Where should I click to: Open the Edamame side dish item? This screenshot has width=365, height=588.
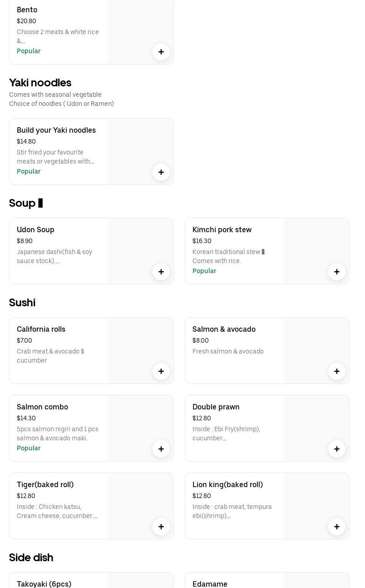pos(210,583)
